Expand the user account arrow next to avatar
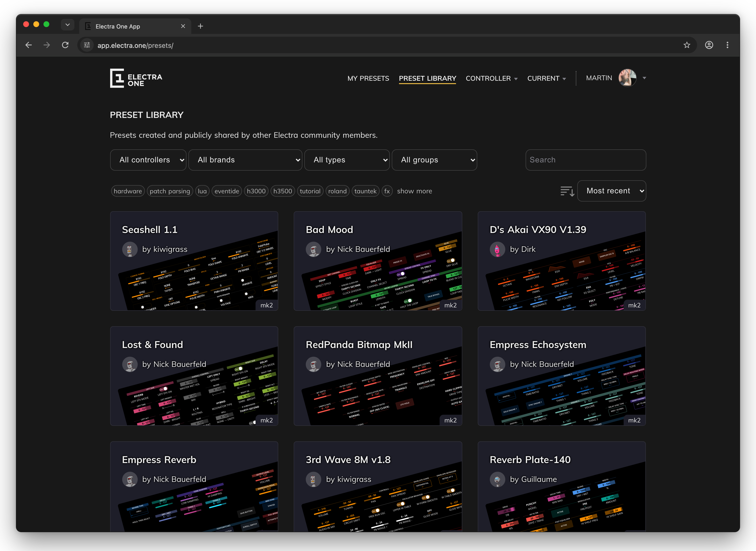This screenshot has height=551, width=756. point(644,78)
